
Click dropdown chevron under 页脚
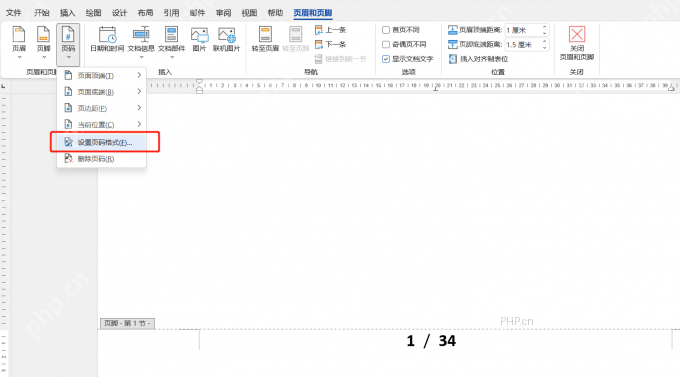pyautogui.click(x=43, y=57)
